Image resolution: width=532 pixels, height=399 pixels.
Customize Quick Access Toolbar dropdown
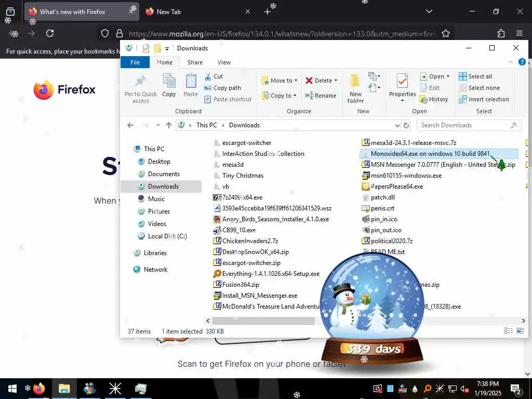coord(167,48)
